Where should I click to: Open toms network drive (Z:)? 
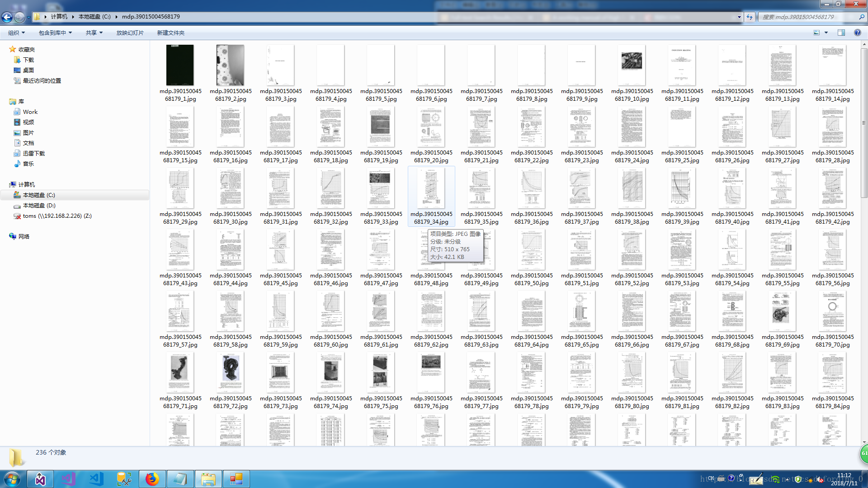point(57,216)
